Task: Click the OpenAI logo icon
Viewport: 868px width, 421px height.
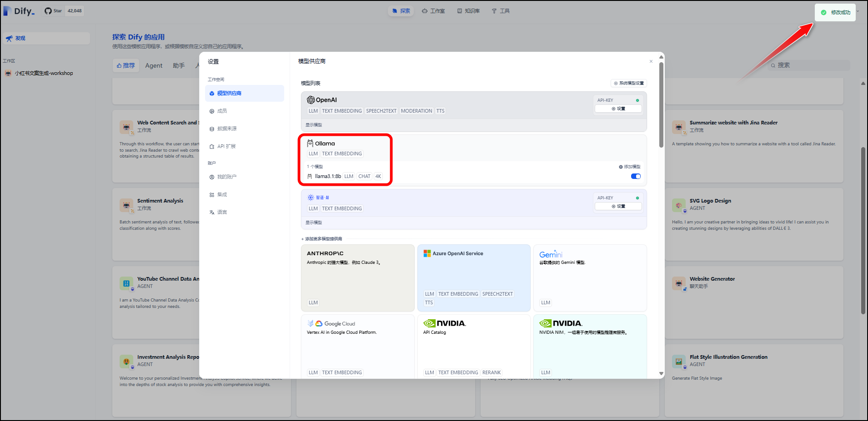Action: pyautogui.click(x=311, y=100)
